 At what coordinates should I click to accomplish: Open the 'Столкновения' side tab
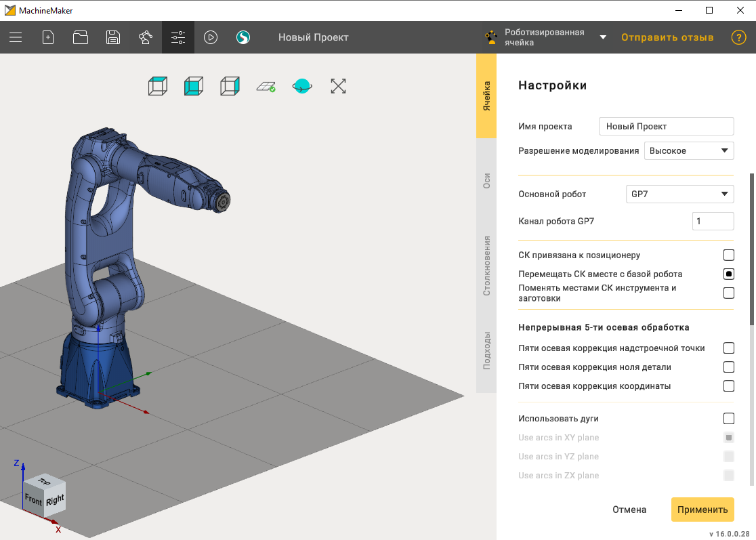(x=486, y=266)
